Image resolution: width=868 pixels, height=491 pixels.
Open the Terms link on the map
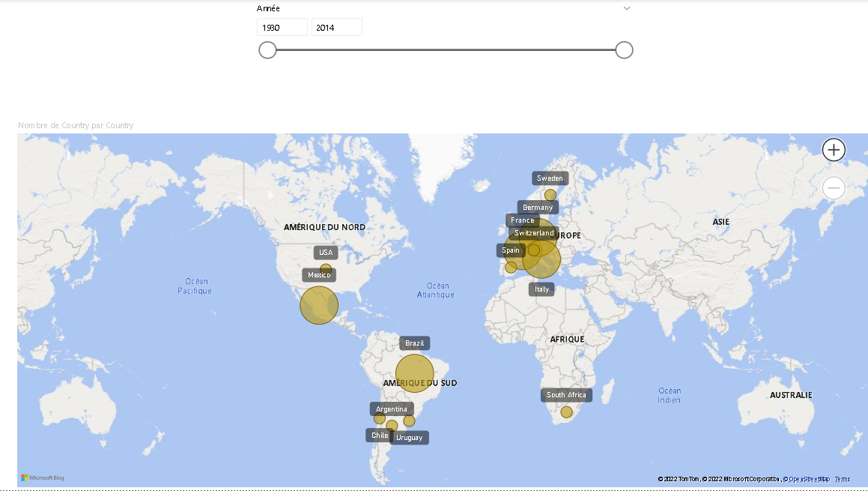pyautogui.click(x=843, y=479)
